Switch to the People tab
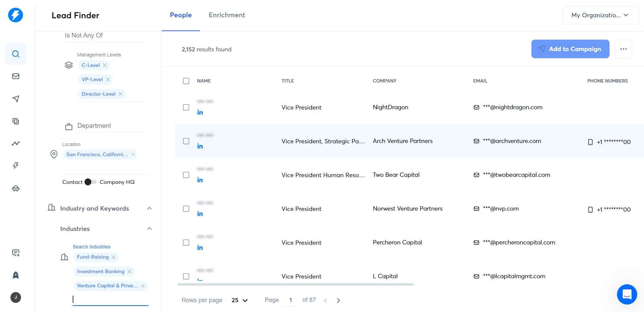Viewport: 644px width, 312px height. click(x=181, y=15)
